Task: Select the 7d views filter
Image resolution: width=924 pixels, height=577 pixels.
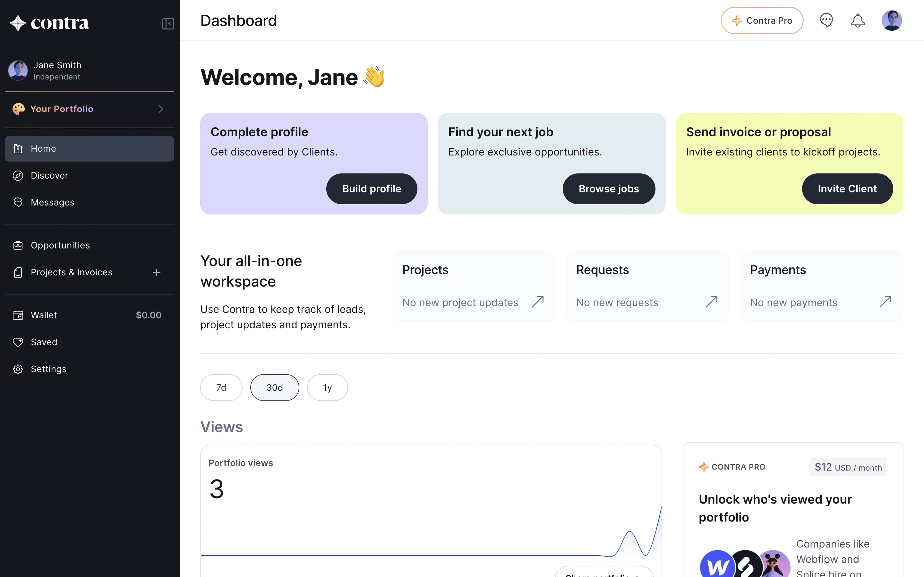Action: (221, 387)
